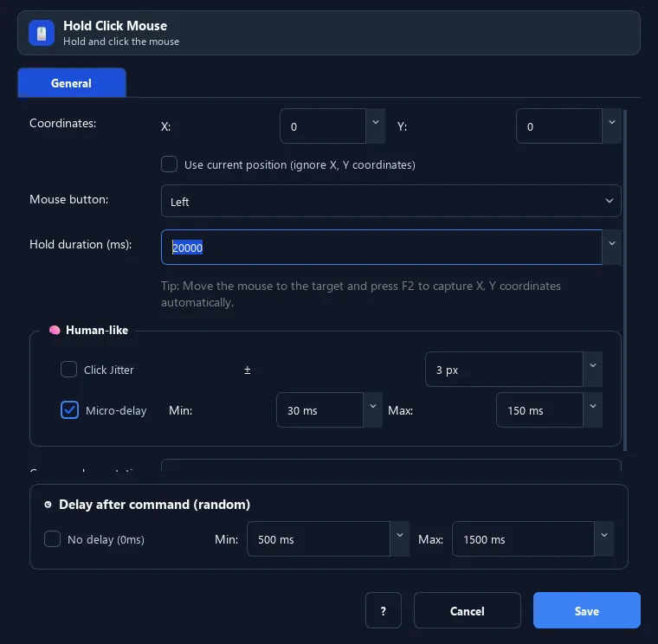Click the Save button
Viewport: 658px width, 644px height.
click(587, 610)
